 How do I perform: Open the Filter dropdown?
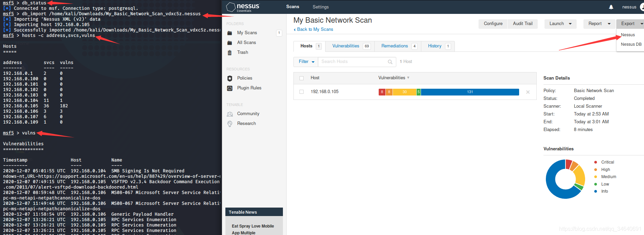point(306,62)
